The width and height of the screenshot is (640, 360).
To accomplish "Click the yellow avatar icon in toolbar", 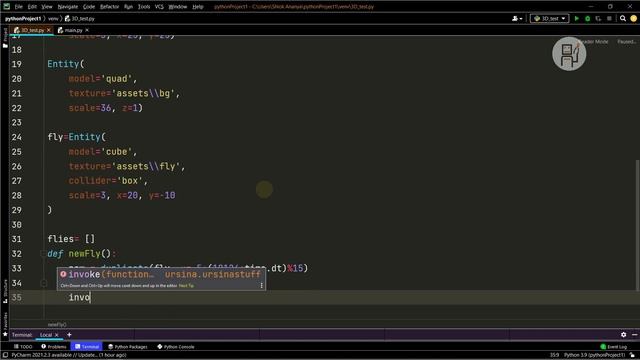I will [633, 18].
